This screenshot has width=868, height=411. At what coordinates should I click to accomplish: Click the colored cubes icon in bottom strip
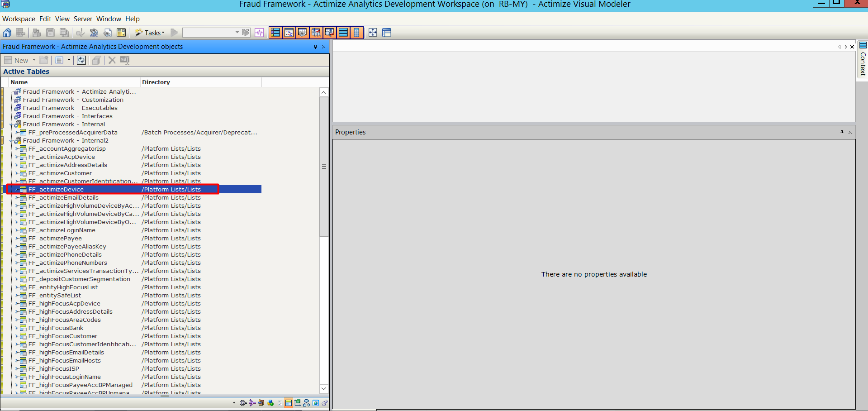pos(270,403)
